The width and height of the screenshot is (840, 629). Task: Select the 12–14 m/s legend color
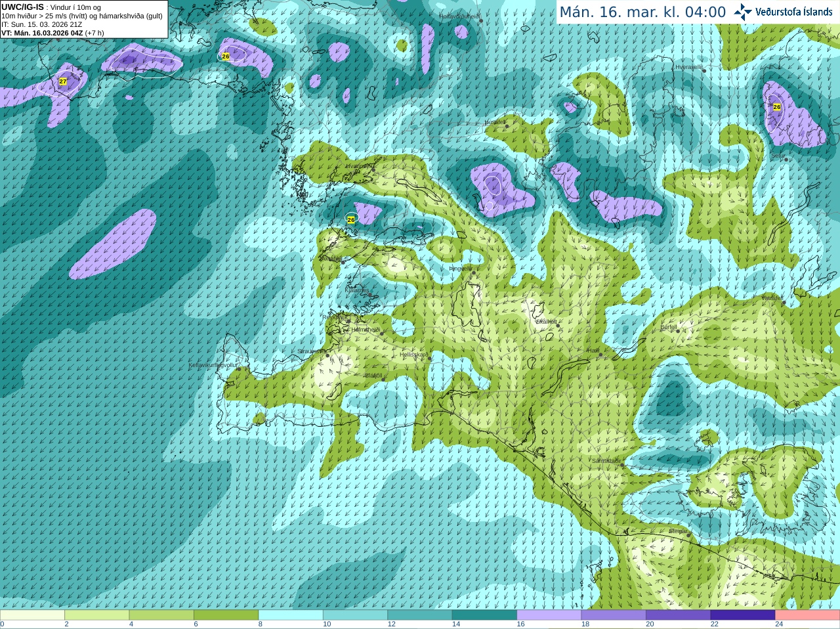[x=420, y=615]
